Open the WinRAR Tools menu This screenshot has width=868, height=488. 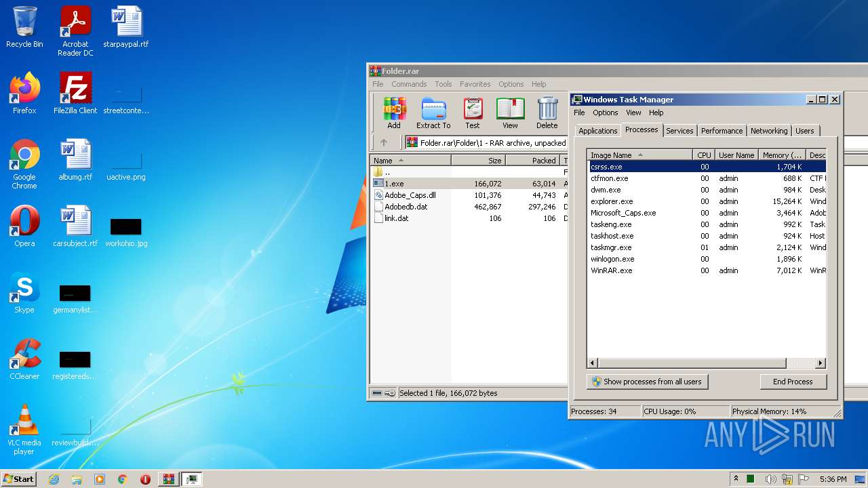[x=443, y=84]
